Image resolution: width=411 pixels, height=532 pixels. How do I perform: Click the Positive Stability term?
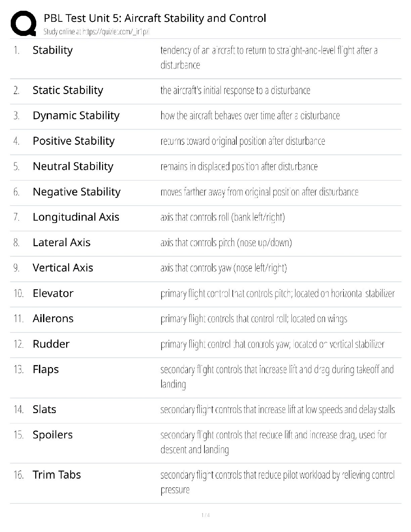[74, 141]
